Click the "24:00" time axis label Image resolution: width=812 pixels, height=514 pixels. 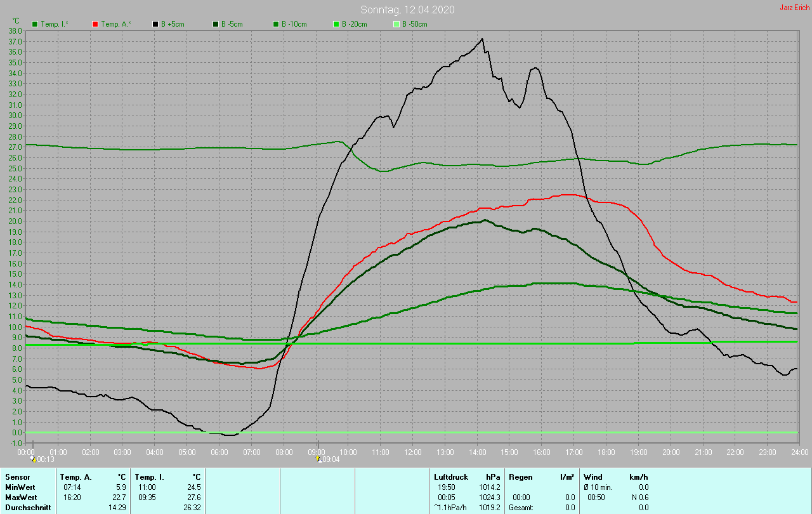click(x=799, y=452)
